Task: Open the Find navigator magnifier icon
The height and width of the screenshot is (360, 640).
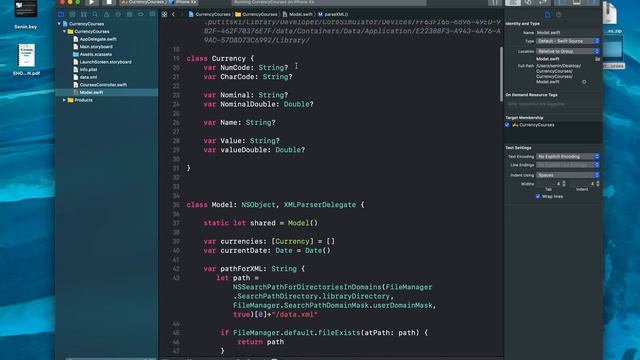Action: coord(95,14)
